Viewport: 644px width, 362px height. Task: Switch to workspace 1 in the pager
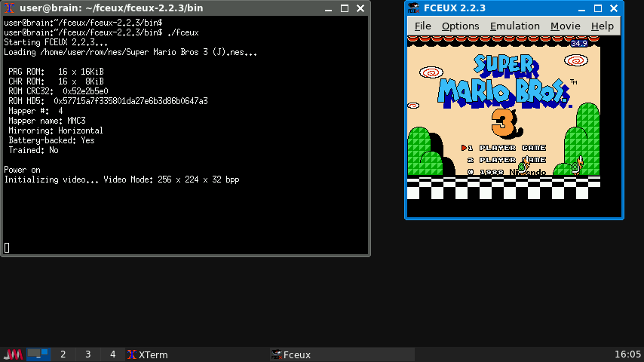[x=38, y=354]
